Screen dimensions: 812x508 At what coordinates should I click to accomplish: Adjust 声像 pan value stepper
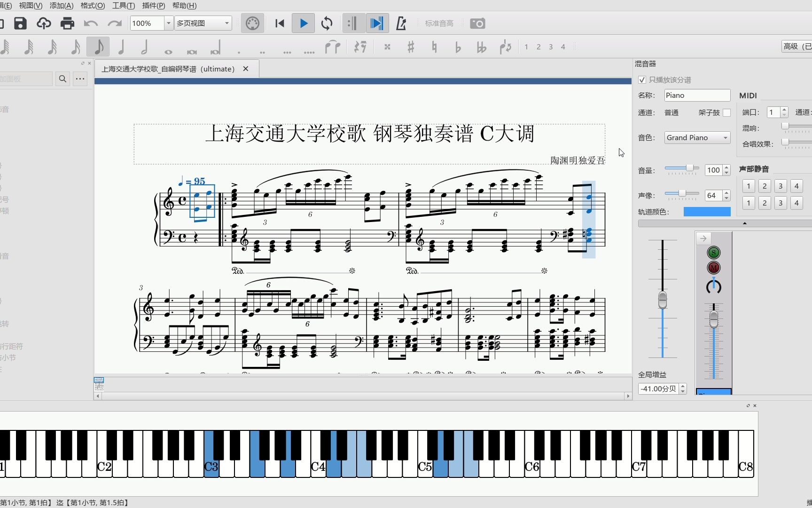pyautogui.click(x=726, y=195)
